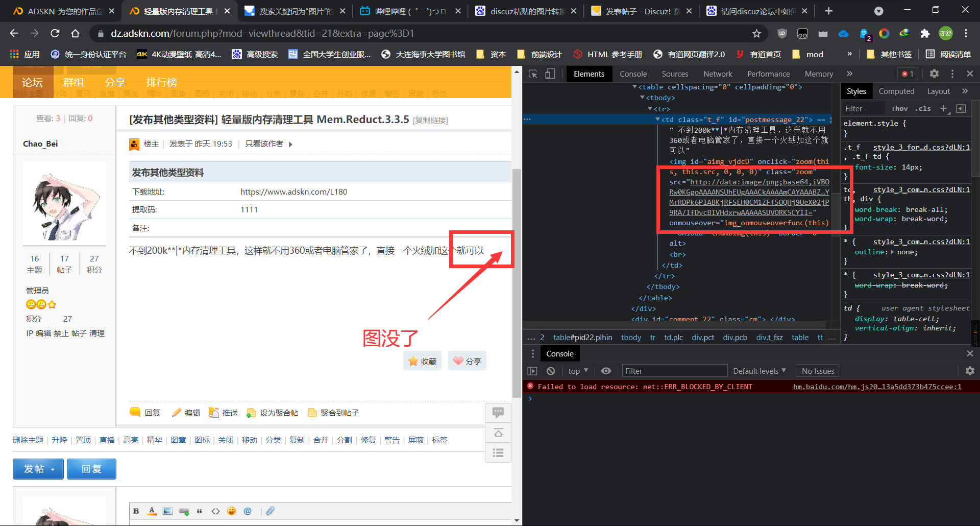Expand outline none property arrow
980x526 pixels.
892,252
